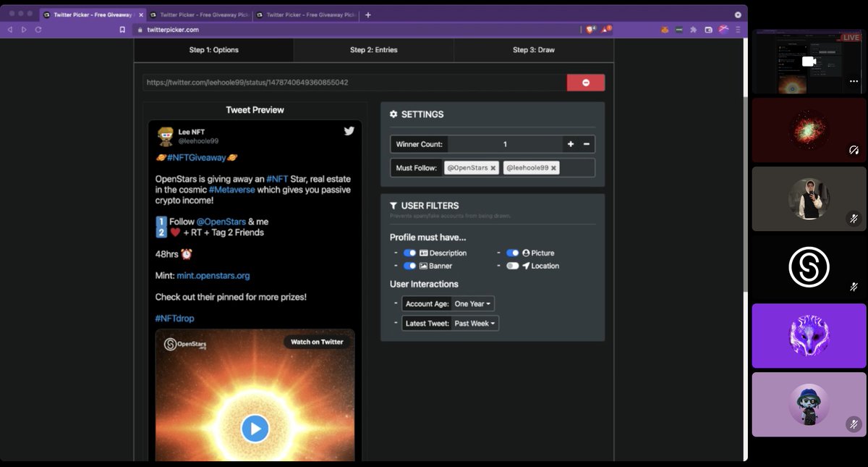Switch to the Step 1: Options tab

pyautogui.click(x=214, y=50)
